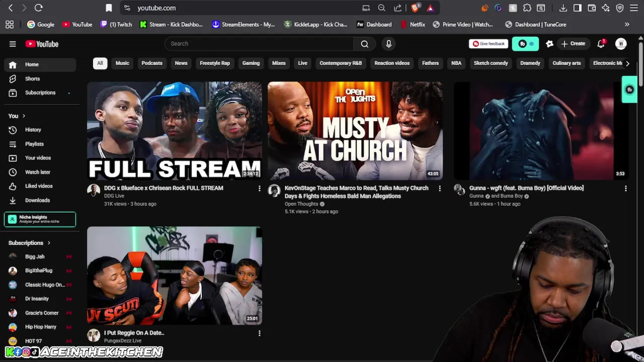
Task: Open browser downloads icon
Action: click(x=563, y=8)
